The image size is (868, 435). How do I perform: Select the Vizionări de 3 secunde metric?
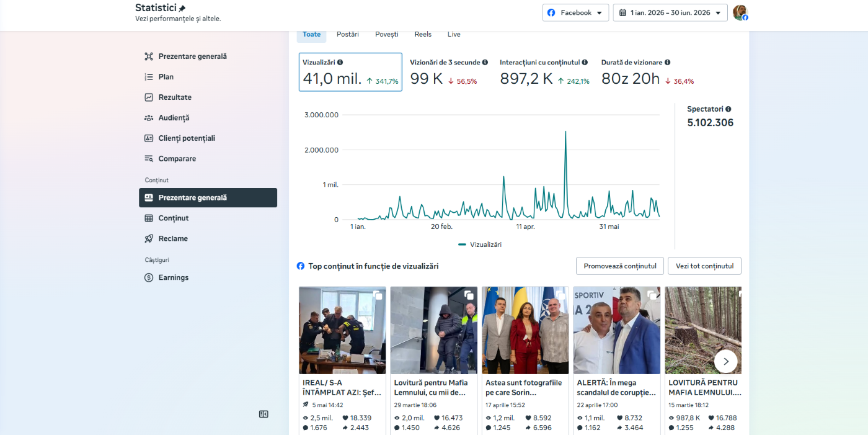click(449, 72)
